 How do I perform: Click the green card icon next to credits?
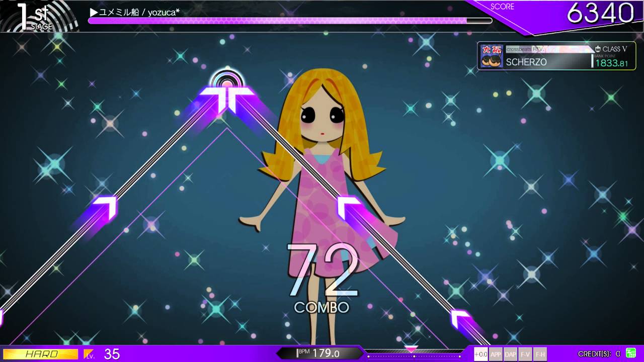[x=630, y=353]
